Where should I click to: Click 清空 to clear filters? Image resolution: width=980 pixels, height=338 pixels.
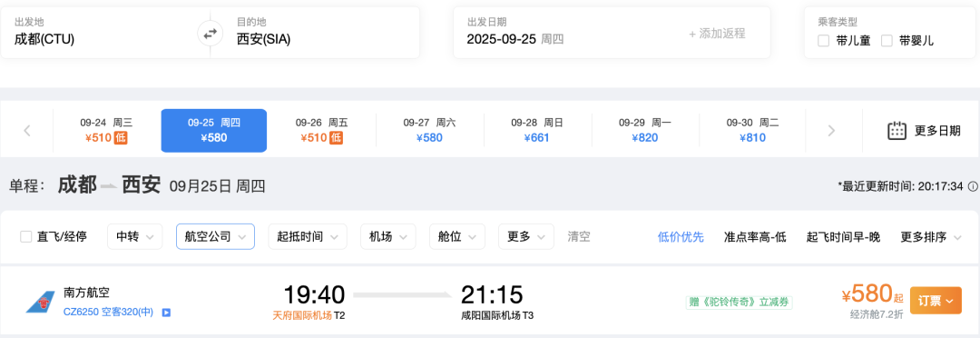click(579, 236)
